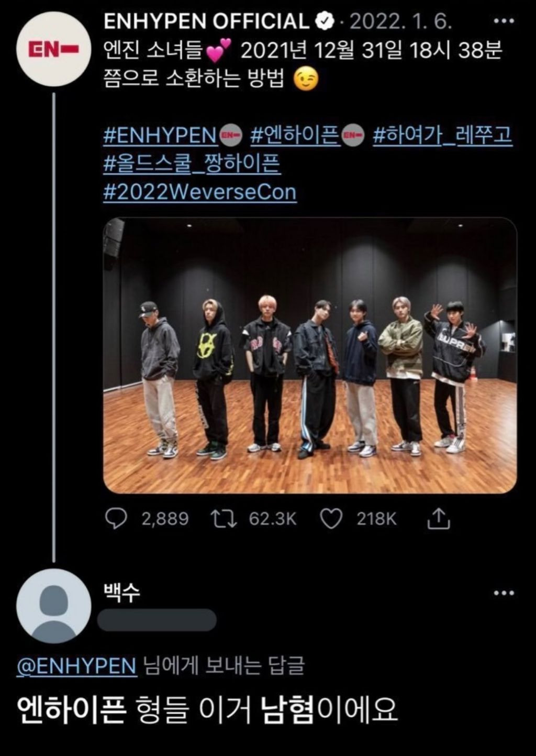Open the #엔하이픈 hashtag
The height and width of the screenshot is (756, 536).
point(295,136)
